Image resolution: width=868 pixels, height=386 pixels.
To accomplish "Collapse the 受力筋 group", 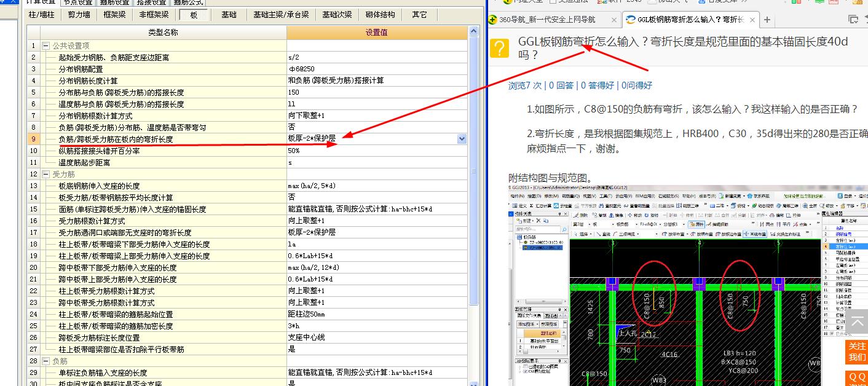I will (x=45, y=174).
